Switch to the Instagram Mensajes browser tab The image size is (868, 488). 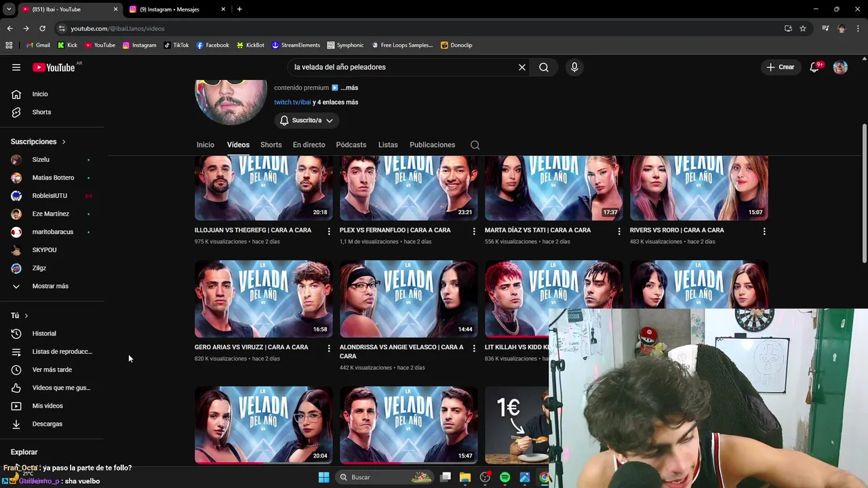click(x=178, y=9)
